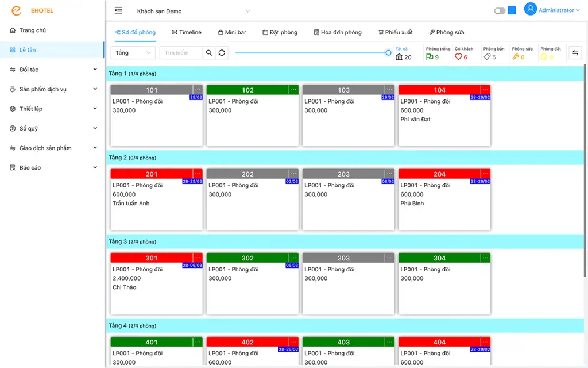Open the more menu on room 201

point(198,174)
